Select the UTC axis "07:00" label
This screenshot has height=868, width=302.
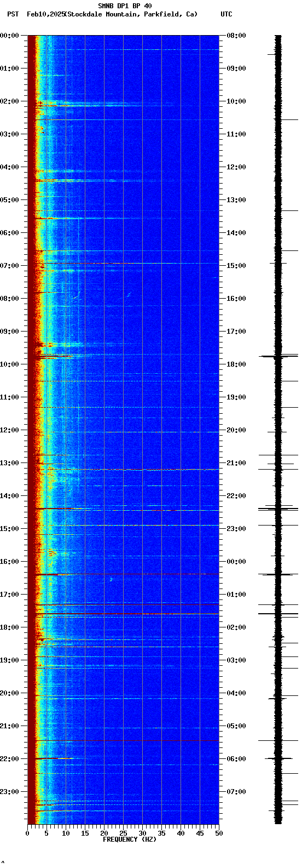coord(236,792)
